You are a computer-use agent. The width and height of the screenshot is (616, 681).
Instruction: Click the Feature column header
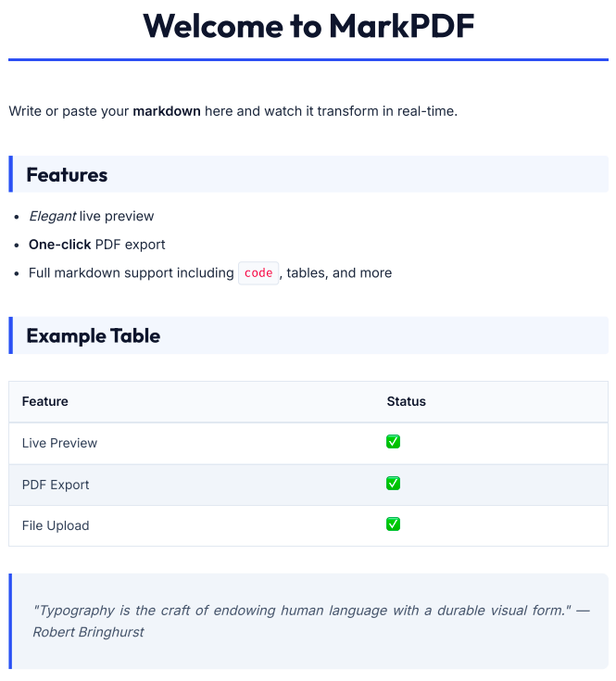44,401
